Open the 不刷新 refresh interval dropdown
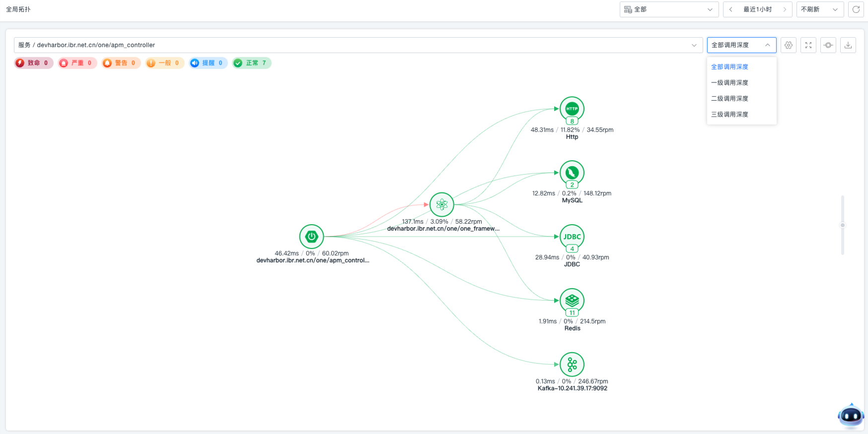This screenshot has height=434, width=868. (x=820, y=9)
